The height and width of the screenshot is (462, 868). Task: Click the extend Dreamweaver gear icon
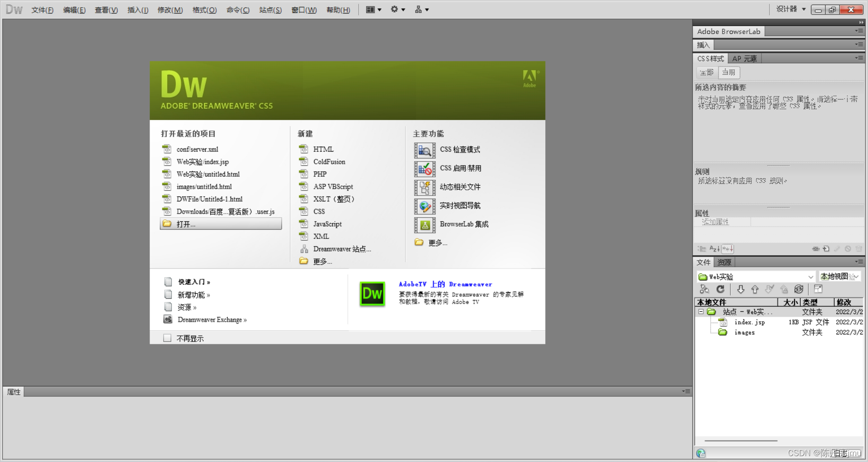click(x=397, y=10)
